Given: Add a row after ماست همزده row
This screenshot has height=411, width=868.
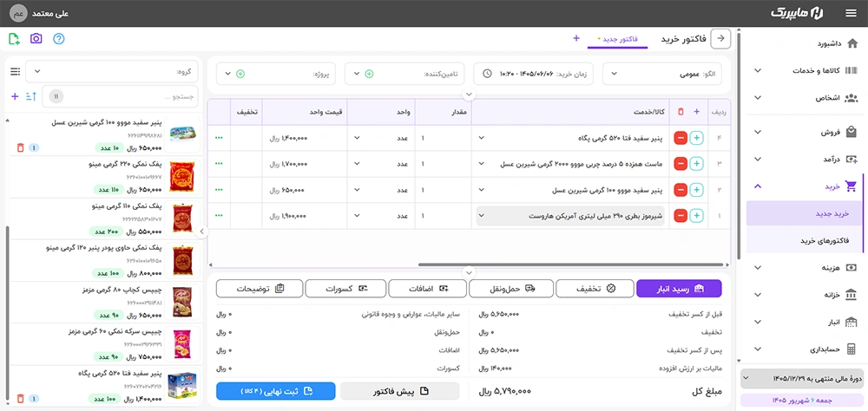Looking at the screenshot, I should point(697,164).
